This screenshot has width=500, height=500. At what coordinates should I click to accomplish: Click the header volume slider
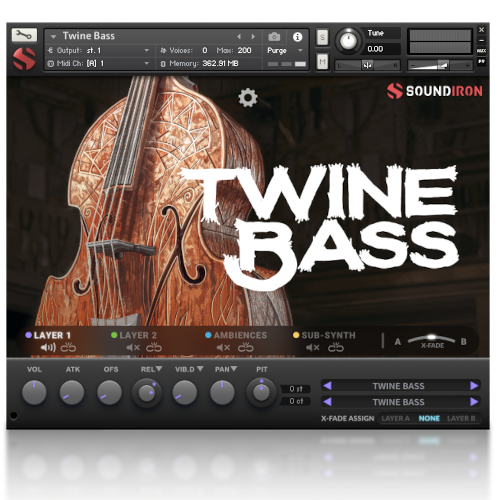pyautogui.click(x=440, y=65)
